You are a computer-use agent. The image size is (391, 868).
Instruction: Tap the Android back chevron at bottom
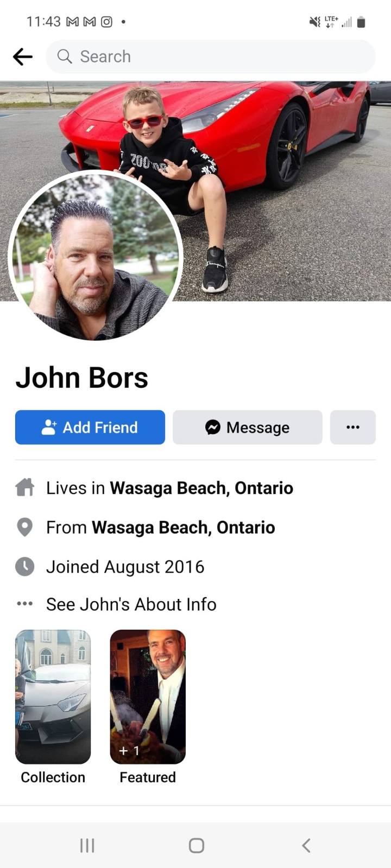point(306,845)
